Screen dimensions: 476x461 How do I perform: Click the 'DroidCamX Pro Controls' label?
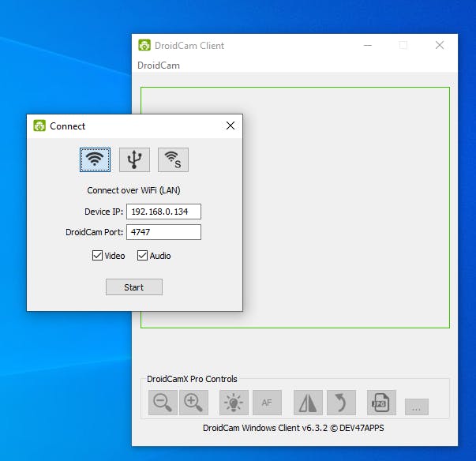point(192,379)
